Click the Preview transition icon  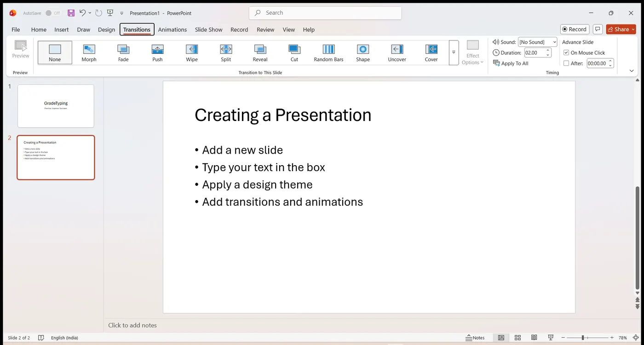(21, 50)
